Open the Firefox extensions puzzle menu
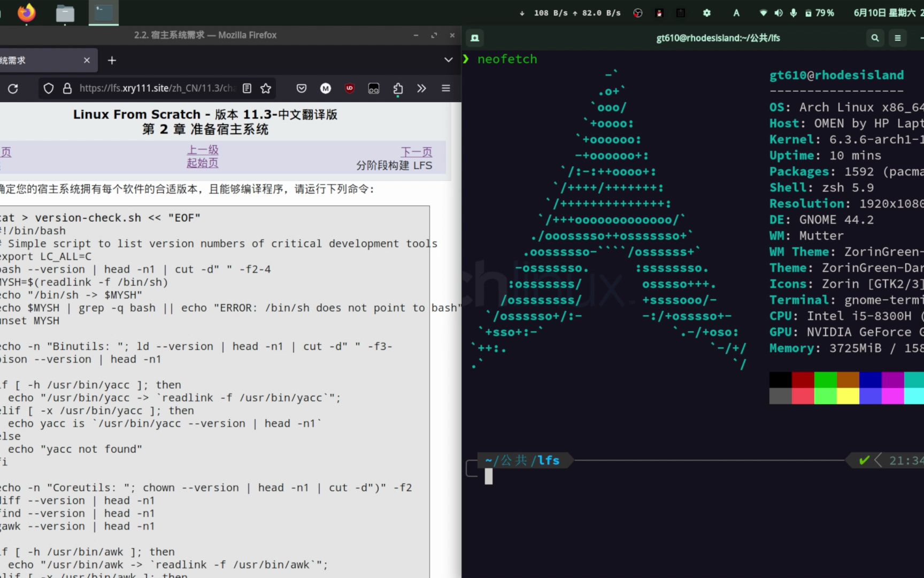924x578 pixels. [x=398, y=89]
